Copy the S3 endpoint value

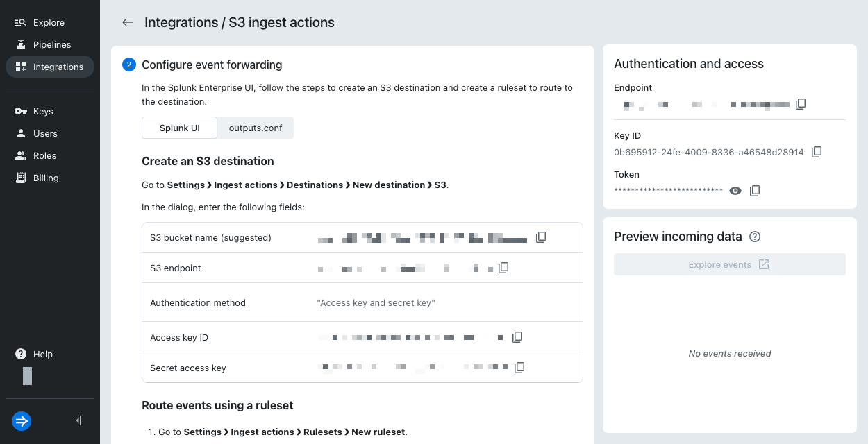(503, 268)
